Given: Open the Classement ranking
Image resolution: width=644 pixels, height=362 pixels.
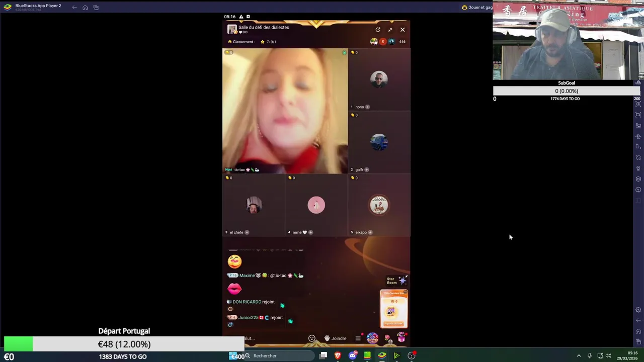Looking at the screenshot, I should click(241, 42).
